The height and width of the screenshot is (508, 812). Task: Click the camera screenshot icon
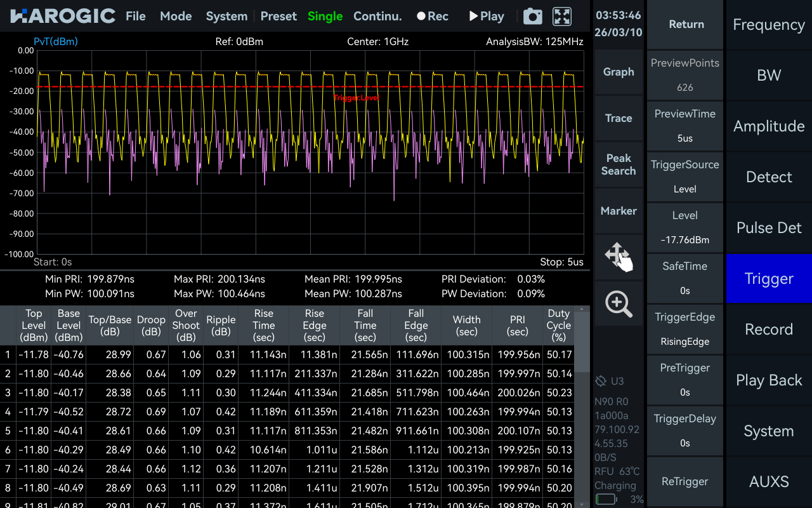532,16
